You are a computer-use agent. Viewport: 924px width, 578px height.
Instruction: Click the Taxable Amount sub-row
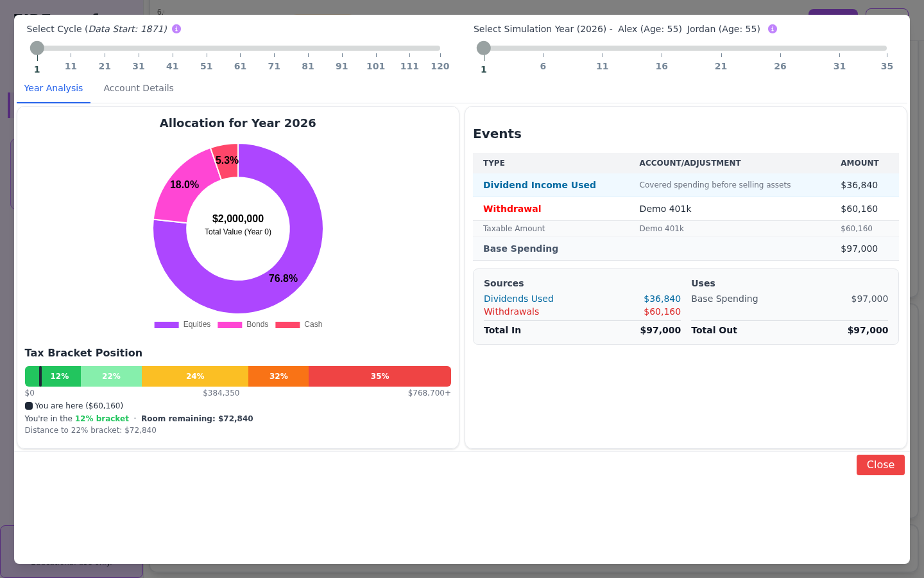pos(686,229)
